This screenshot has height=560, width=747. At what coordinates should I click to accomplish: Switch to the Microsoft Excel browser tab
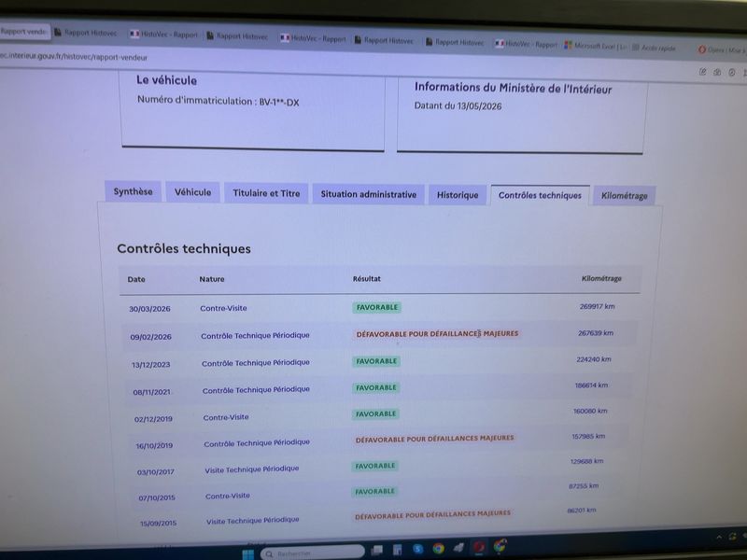[596, 46]
